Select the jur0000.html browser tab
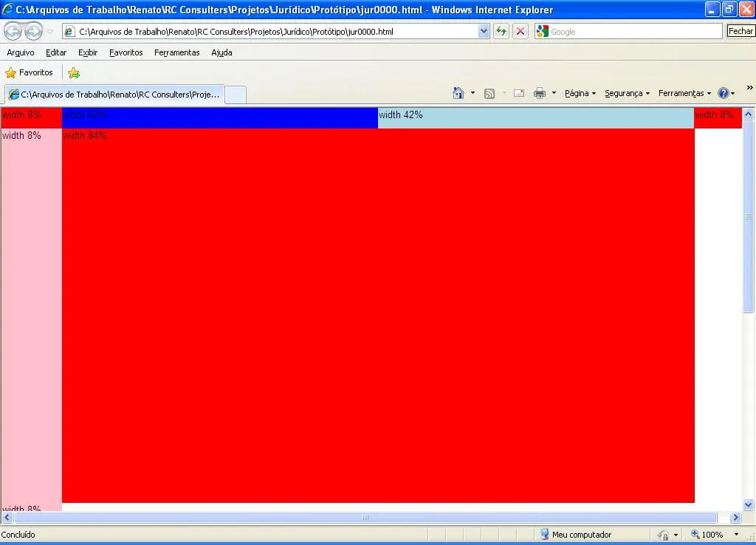 114,95
